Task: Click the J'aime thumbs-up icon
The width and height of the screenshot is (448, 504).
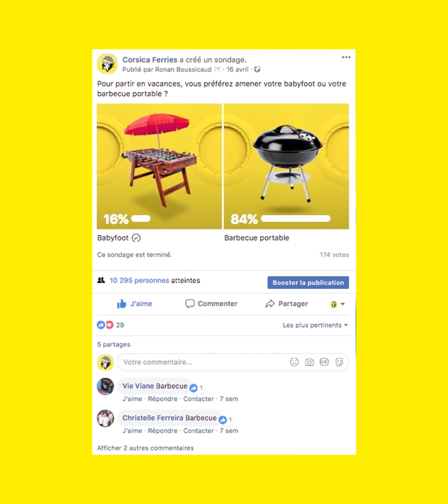Action: coord(122,303)
